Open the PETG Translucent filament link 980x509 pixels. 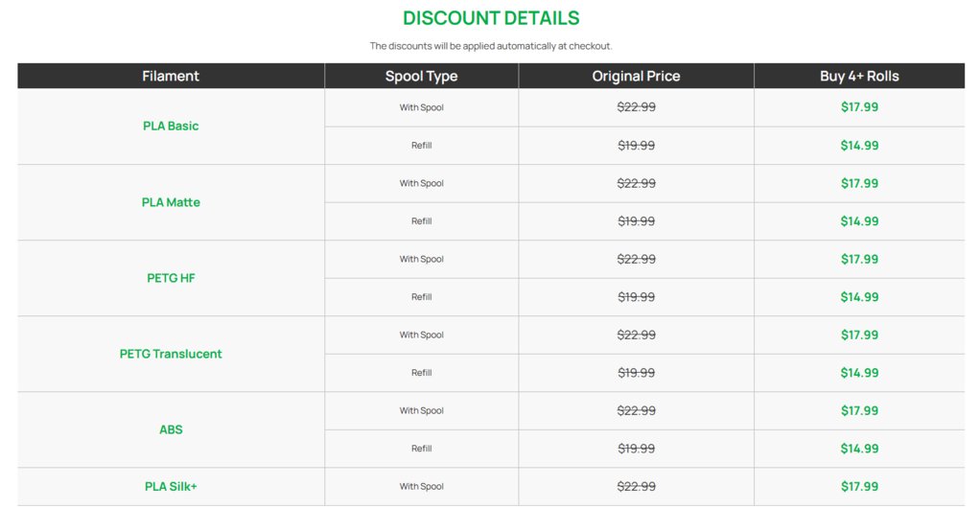[x=171, y=354]
